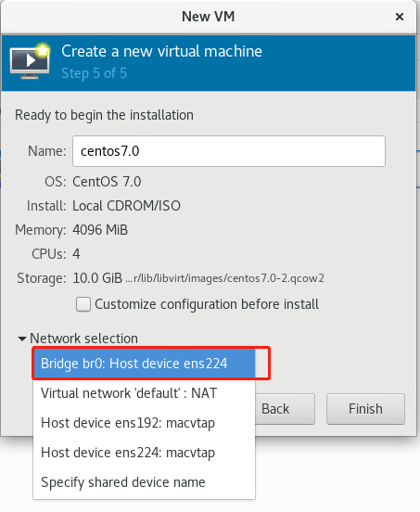Click the OS value CentOS 7.0
The width and height of the screenshot is (420, 512).
click(107, 182)
